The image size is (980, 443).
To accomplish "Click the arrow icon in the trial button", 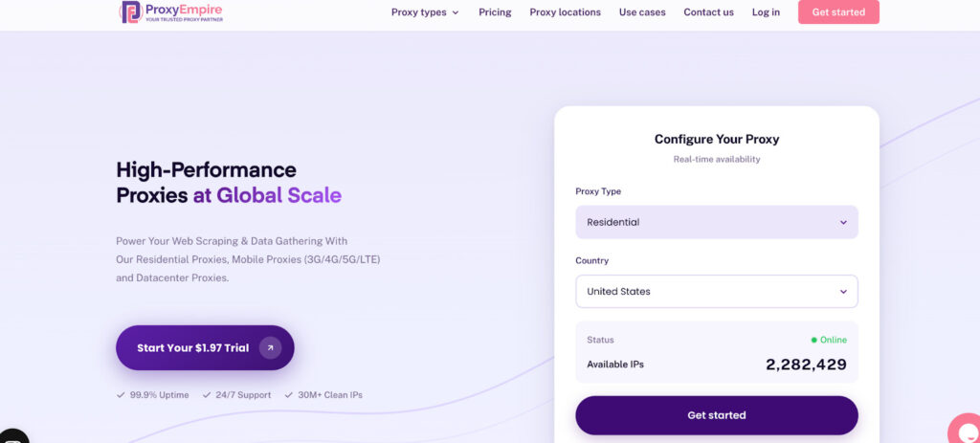I will pyautogui.click(x=270, y=348).
